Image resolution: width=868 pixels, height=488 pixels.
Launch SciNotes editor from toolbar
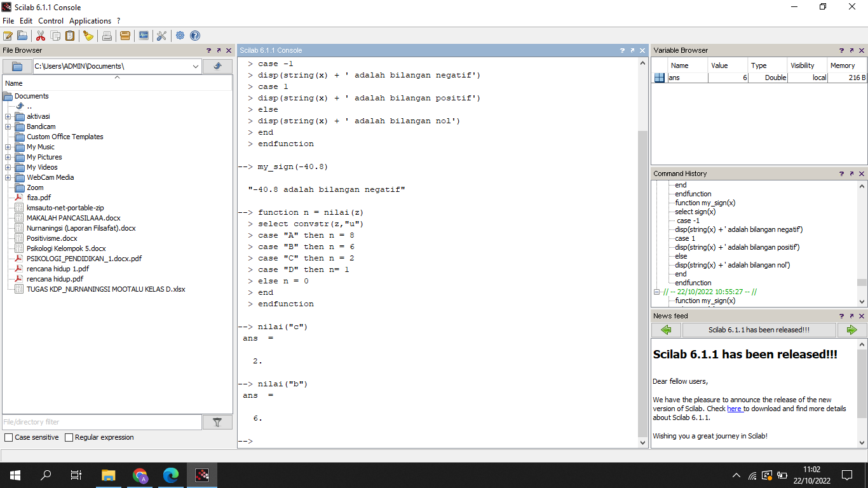pos(8,36)
